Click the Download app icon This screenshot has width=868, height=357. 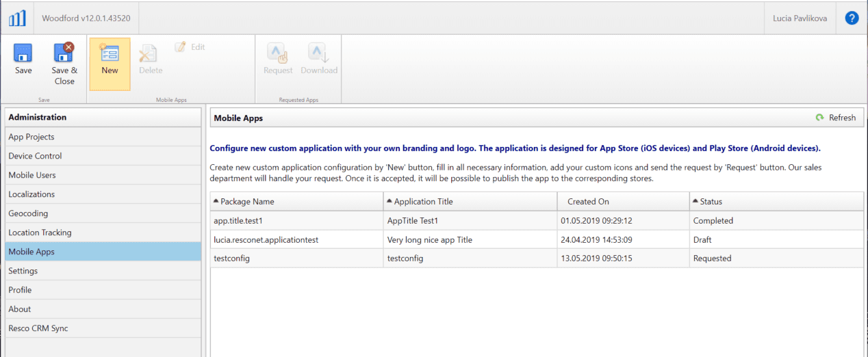click(x=319, y=53)
